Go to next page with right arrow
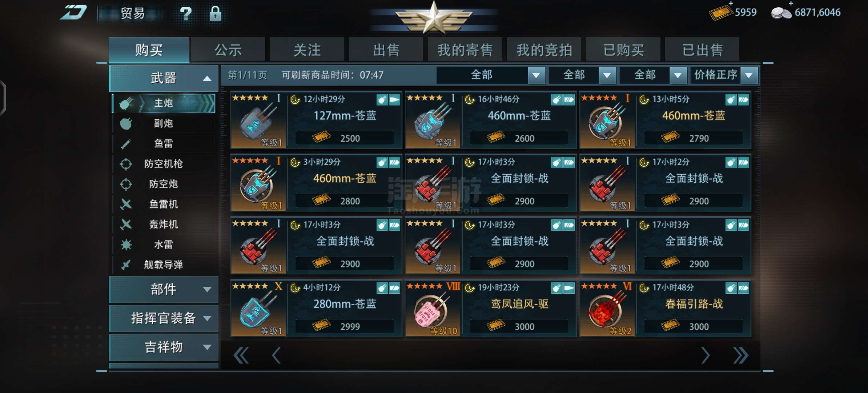 point(705,355)
